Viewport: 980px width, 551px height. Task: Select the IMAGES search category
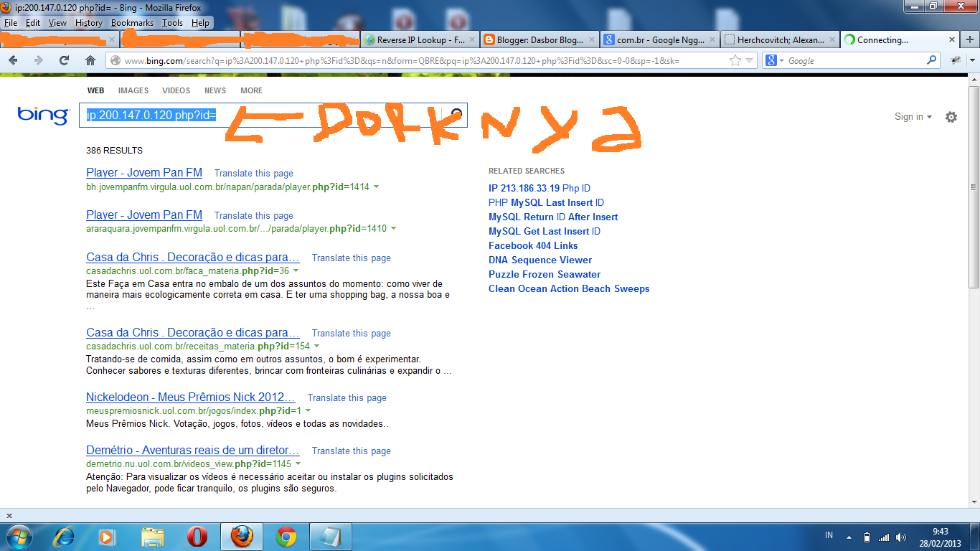click(133, 90)
